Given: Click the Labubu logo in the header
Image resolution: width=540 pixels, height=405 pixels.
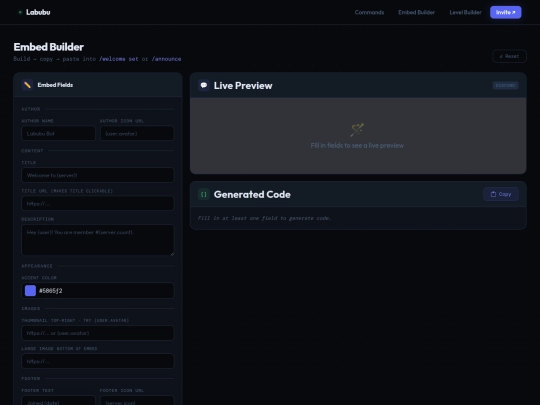Looking at the screenshot, I should pyautogui.click(x=38, y=12).
